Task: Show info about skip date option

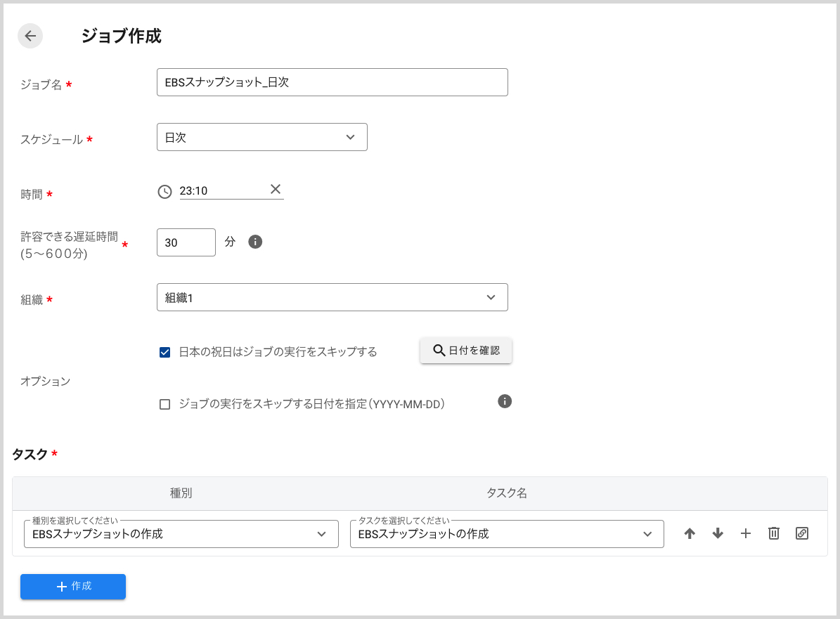Action: click(504, 401)
